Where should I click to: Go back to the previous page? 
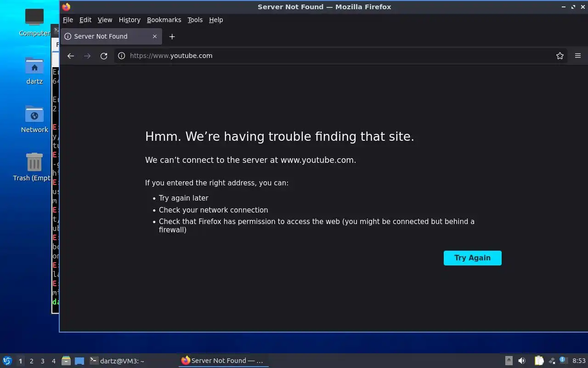(x=70, y=56)
